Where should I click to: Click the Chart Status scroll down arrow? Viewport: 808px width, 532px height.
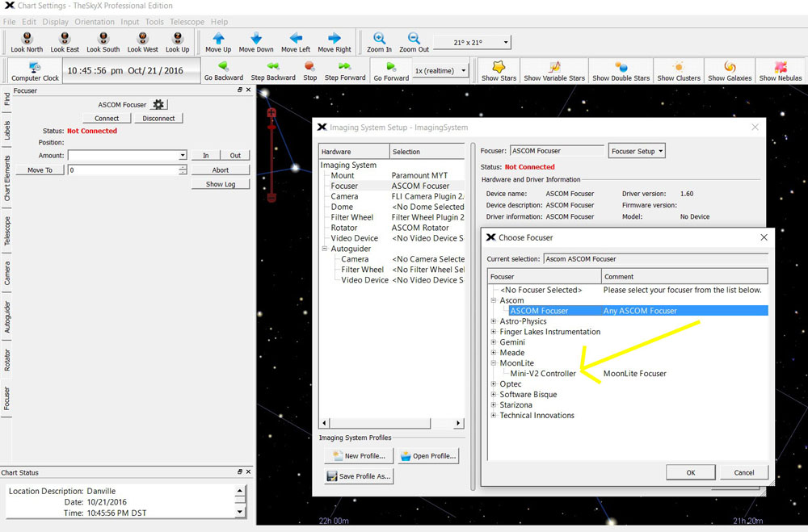point(240,511)
